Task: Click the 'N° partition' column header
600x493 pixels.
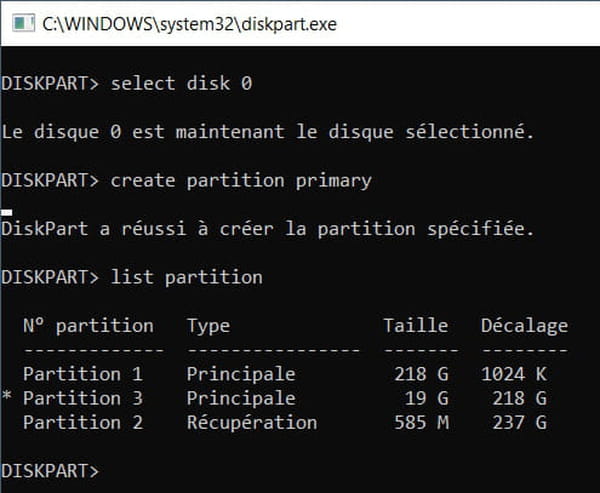Action: (88, 326)
